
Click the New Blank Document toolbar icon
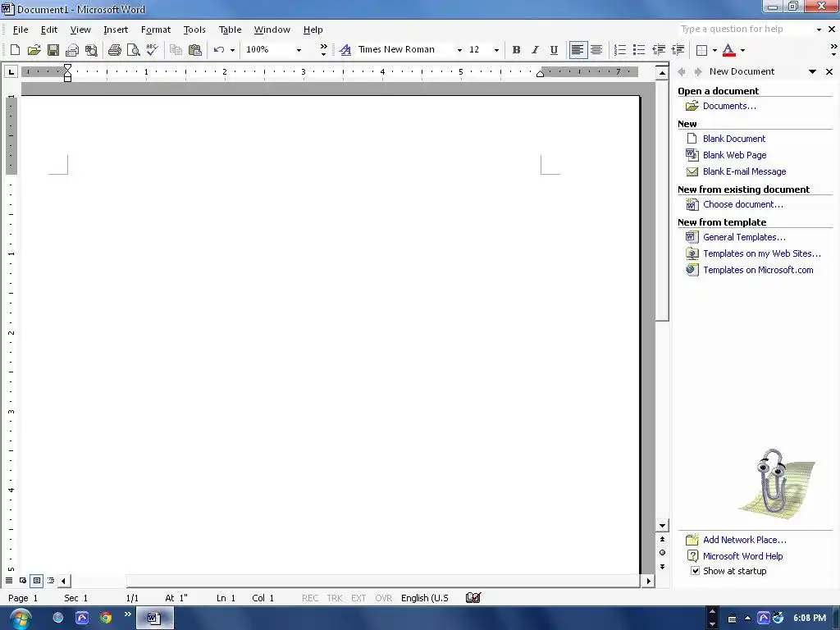(x=15, y=50)
